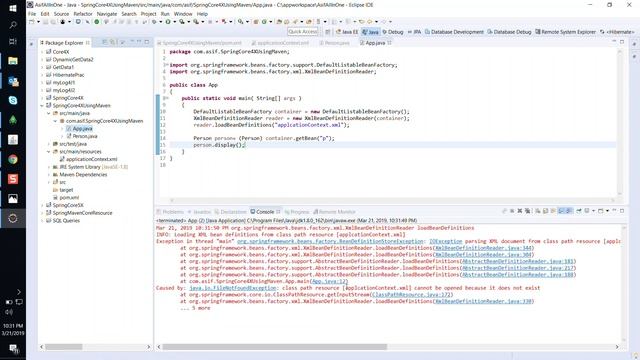Maximize the Console view

point(622,211)
